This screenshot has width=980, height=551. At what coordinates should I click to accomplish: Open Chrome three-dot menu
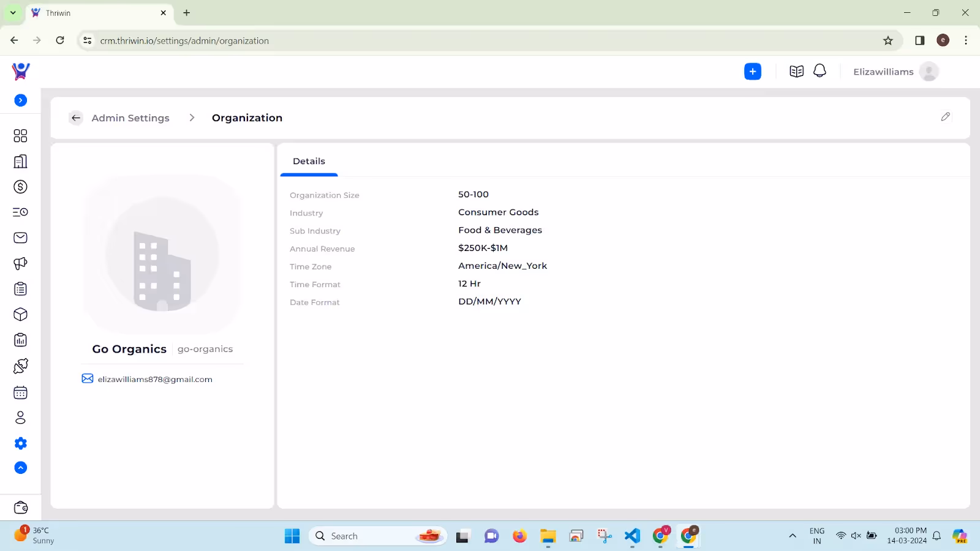click(x=966, y=40)
